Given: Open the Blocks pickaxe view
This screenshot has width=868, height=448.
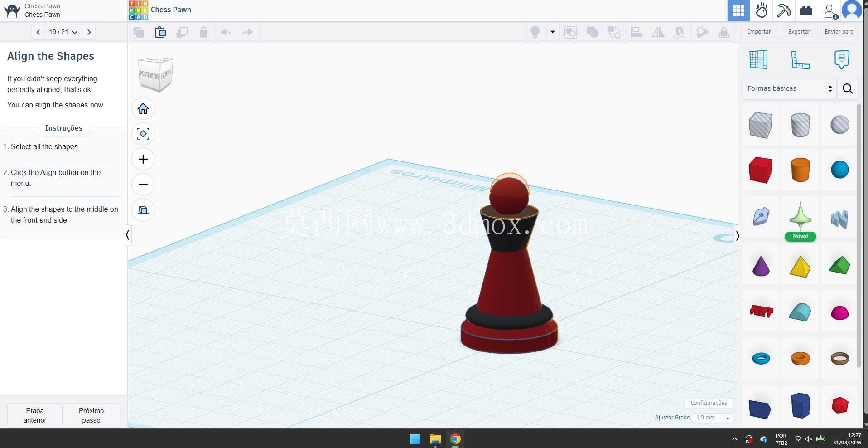Looking at the screenshot, I should 784,10.
